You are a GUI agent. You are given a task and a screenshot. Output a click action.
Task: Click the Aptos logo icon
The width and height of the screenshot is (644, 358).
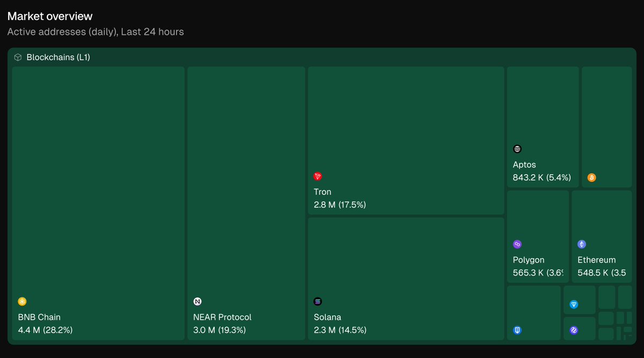point(517,149)
